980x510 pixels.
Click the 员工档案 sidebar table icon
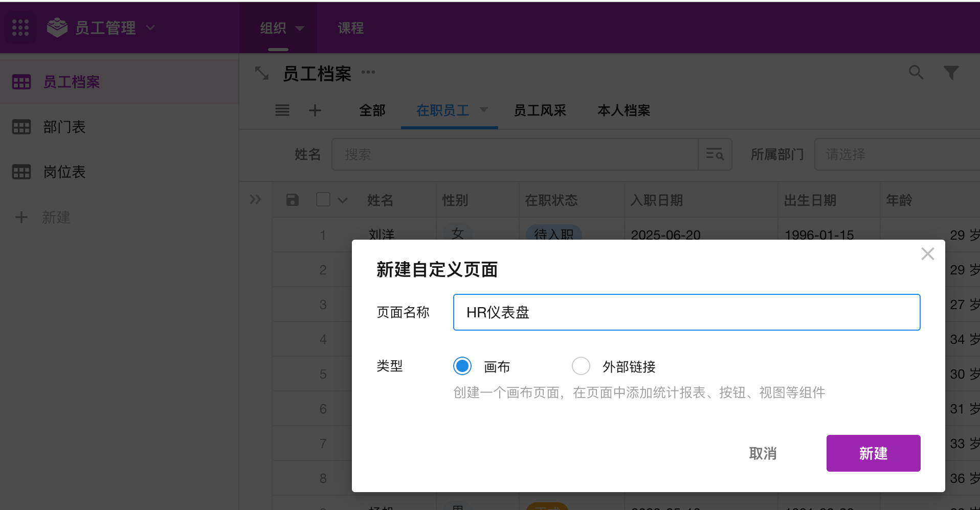pyautogui.click(x=21, y=82)
